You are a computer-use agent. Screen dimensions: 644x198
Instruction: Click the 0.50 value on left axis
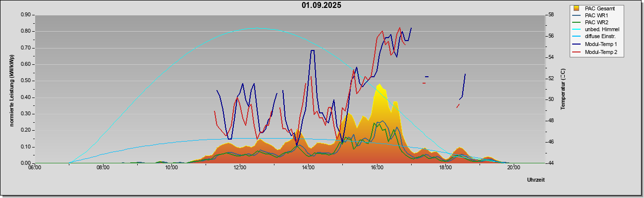pos(26,81)
